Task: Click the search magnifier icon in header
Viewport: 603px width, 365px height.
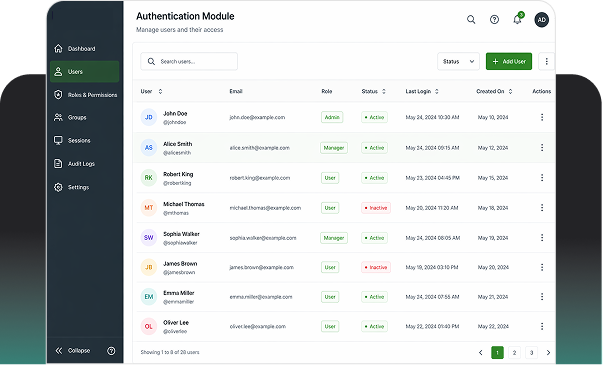Action: point(471,20)
